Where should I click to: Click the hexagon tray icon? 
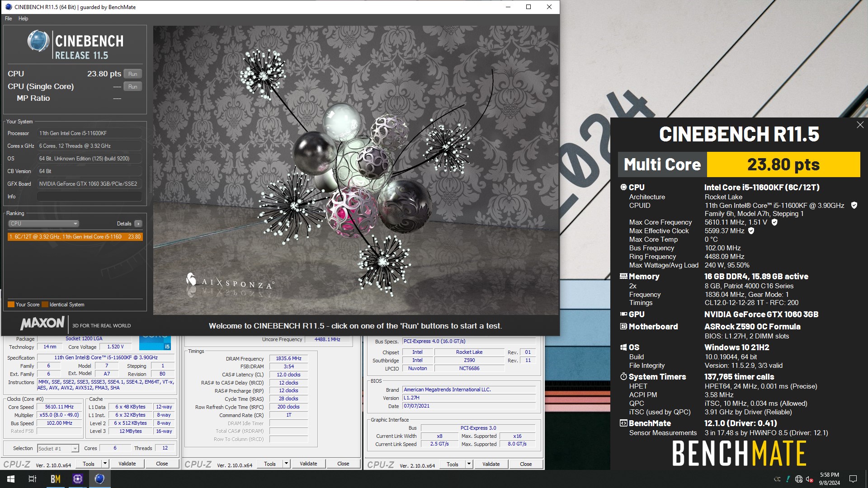click(777, 479)
